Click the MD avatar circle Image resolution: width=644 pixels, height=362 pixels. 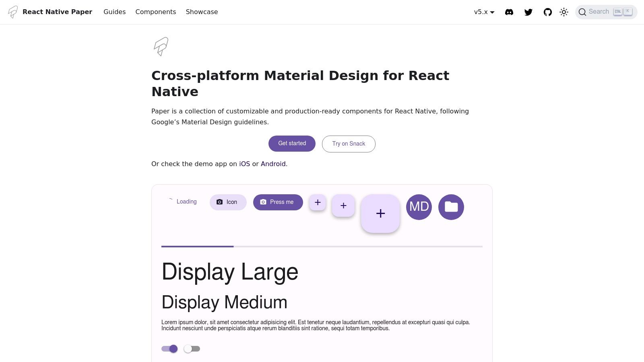pyautogui.click(x=419, y=207)
